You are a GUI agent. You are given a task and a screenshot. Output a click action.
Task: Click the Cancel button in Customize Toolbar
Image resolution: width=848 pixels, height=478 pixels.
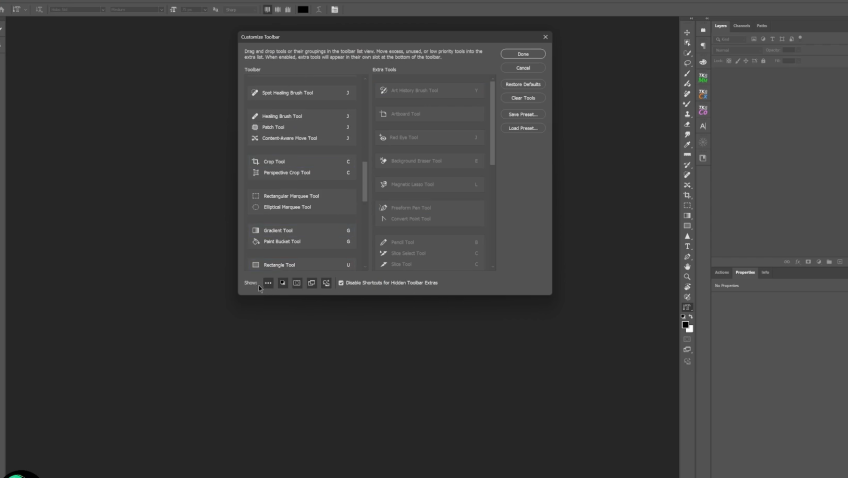523,68
